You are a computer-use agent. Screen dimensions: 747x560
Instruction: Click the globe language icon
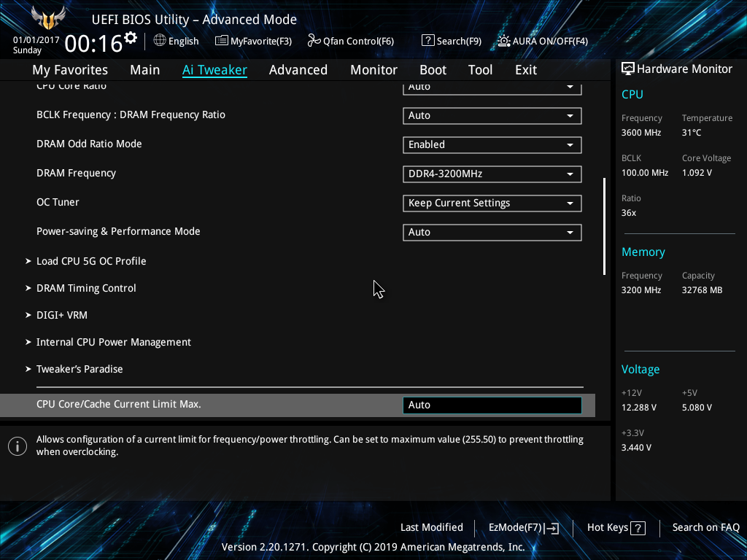(160, 41)
